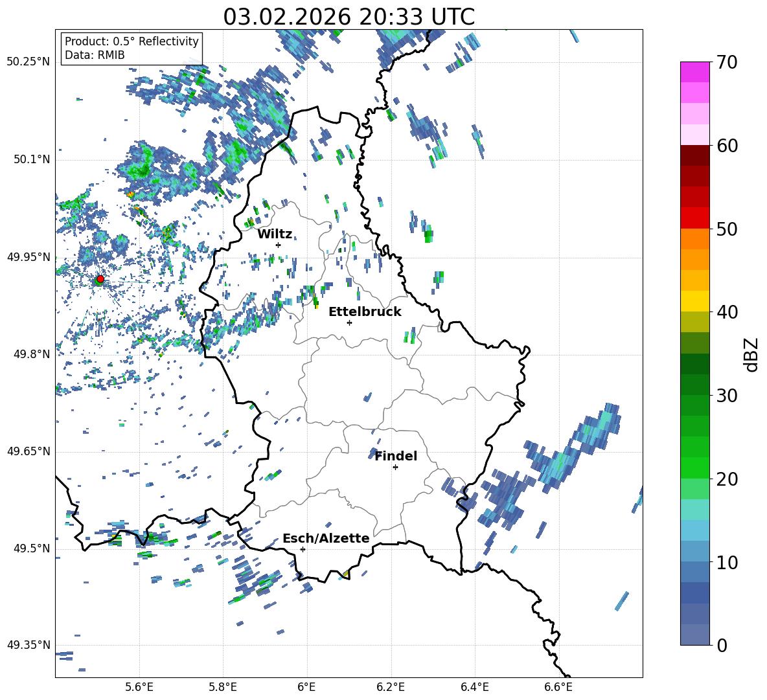Click the 10 label on the colorbar

pos(727,562)
